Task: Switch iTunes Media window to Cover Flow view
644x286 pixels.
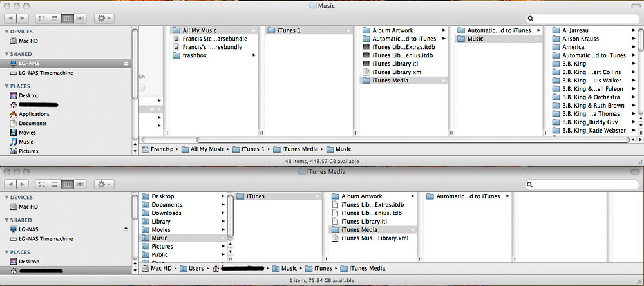Action: [x=80, y=184]
